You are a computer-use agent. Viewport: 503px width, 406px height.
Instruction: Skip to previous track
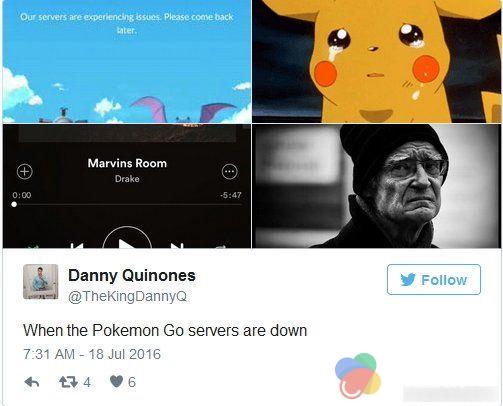click(77, 246)
